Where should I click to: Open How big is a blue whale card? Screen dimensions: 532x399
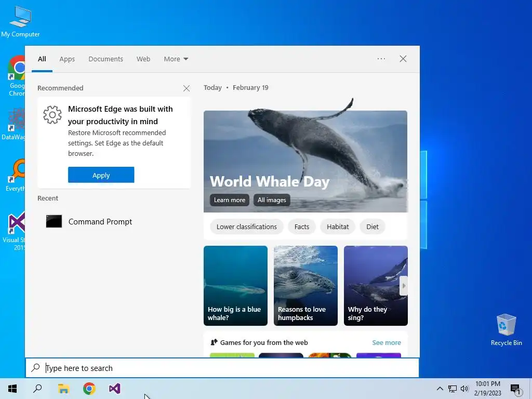coord(235,286)
